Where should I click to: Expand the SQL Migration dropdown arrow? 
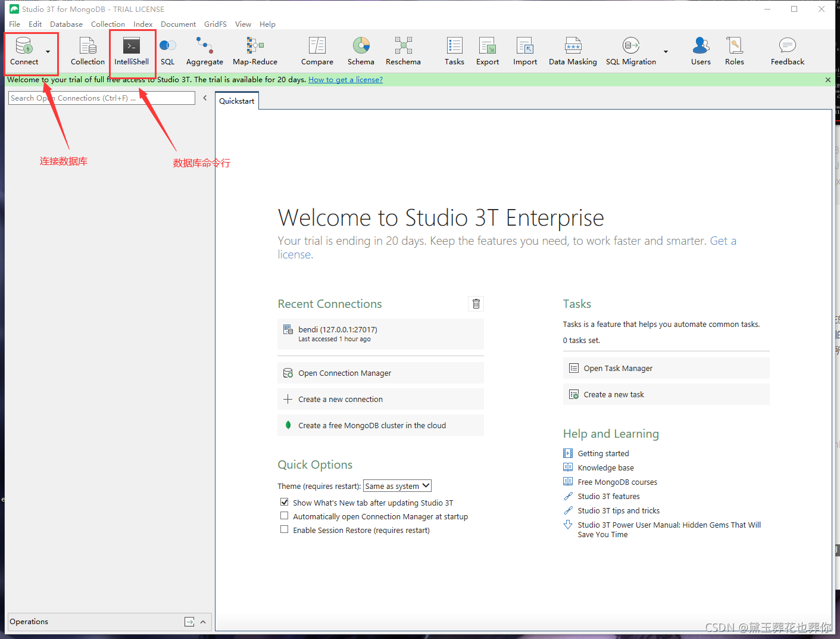(666, 52)
